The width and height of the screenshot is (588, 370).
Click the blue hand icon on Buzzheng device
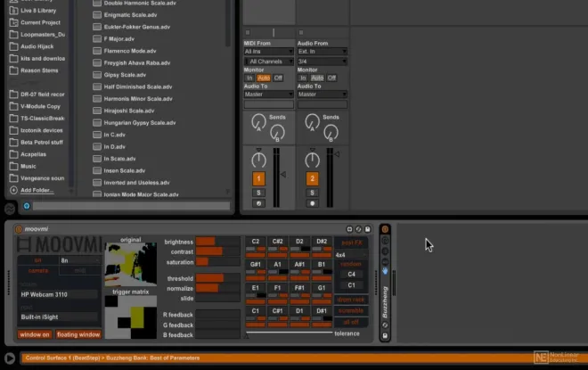[385, 270]
